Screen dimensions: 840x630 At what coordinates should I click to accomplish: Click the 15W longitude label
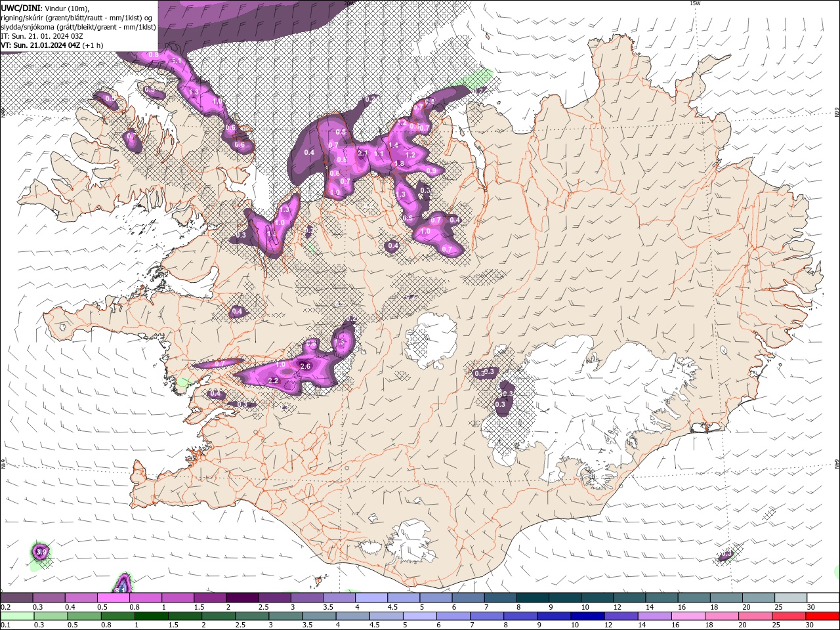pos(695,3)
